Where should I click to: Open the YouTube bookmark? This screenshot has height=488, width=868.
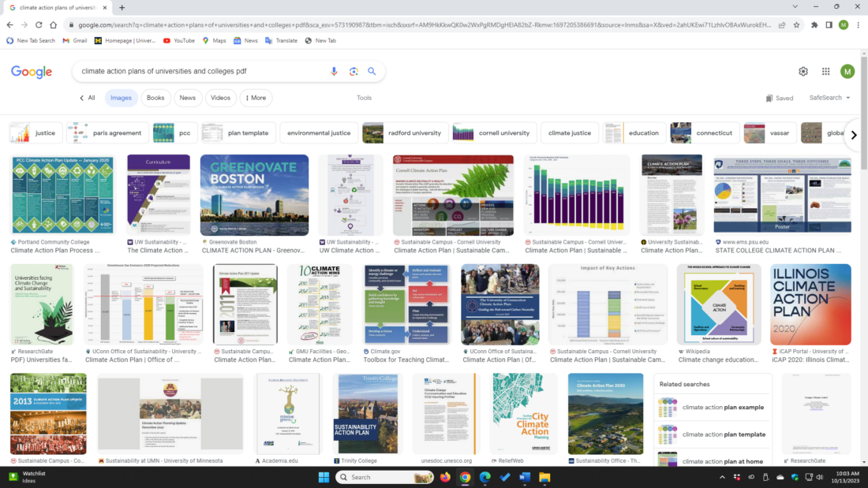point(179,40)
